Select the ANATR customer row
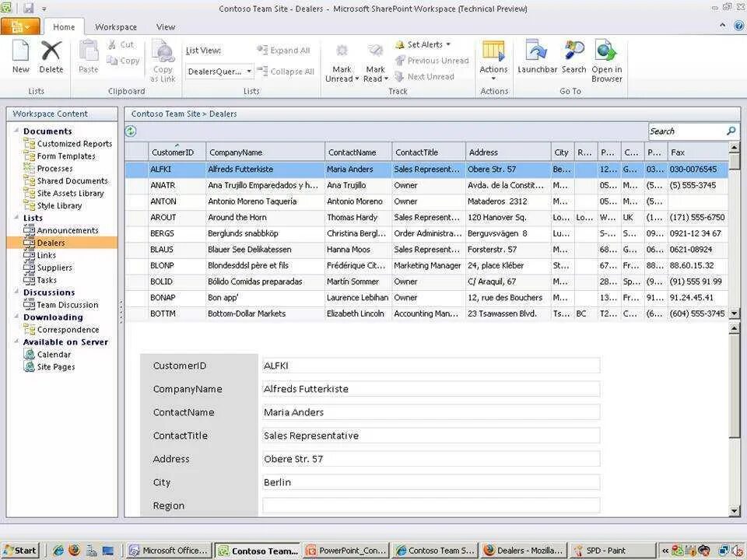Image resolution: width=747 pixels, height=560 pixels. (x=426, y=185)
